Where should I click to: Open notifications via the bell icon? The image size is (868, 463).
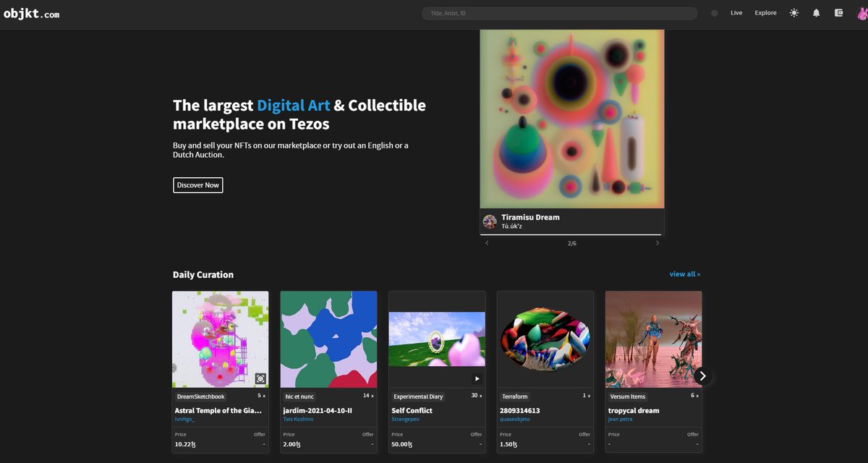(x=816, y=12)
